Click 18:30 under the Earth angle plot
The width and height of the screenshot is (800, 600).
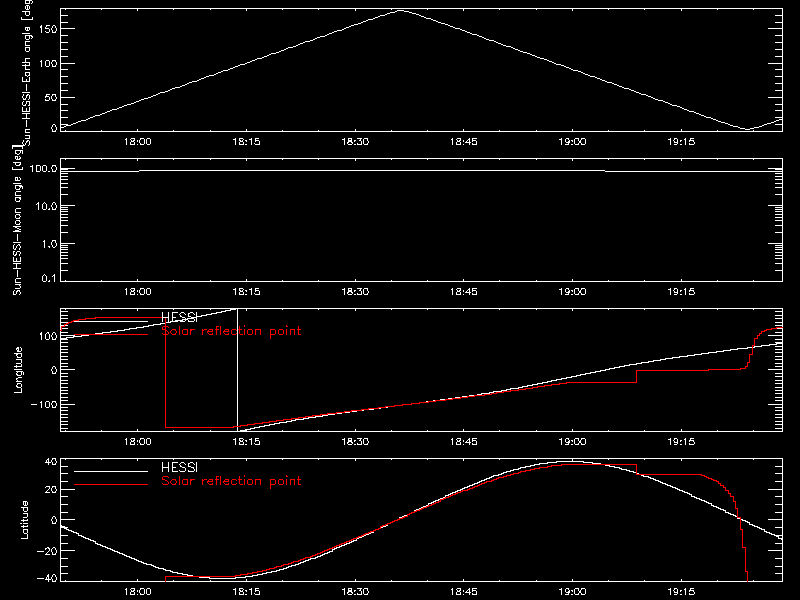(x=355, y=142)
